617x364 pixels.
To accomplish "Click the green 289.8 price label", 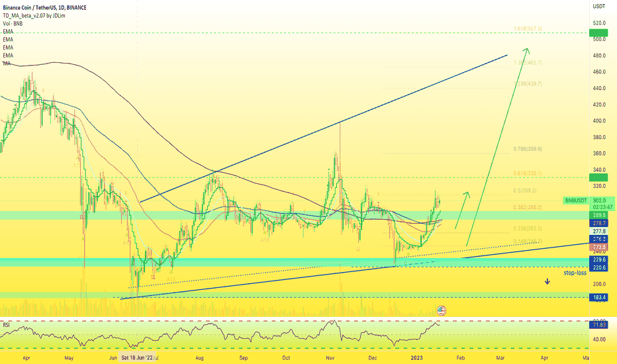I will coord(598,215).
